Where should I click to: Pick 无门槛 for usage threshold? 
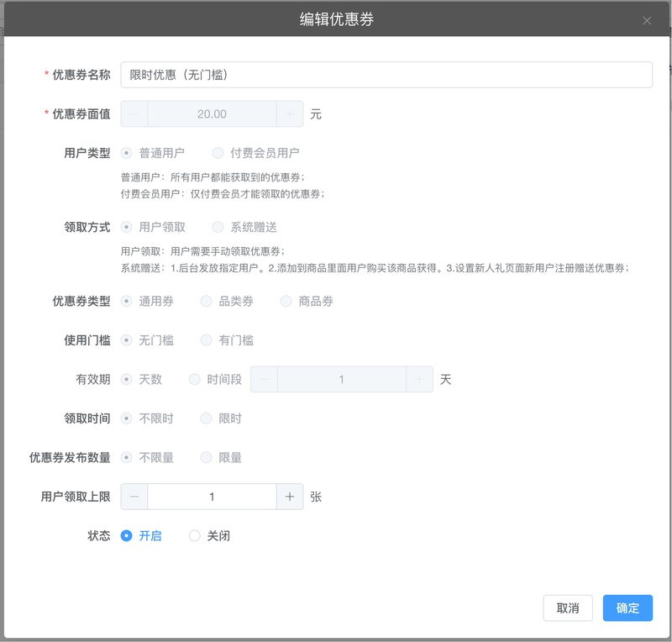pos(147,340)
